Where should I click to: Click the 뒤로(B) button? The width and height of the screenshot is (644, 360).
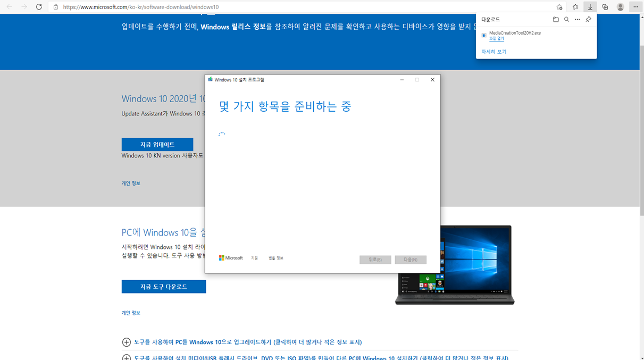tap(375, 259)
